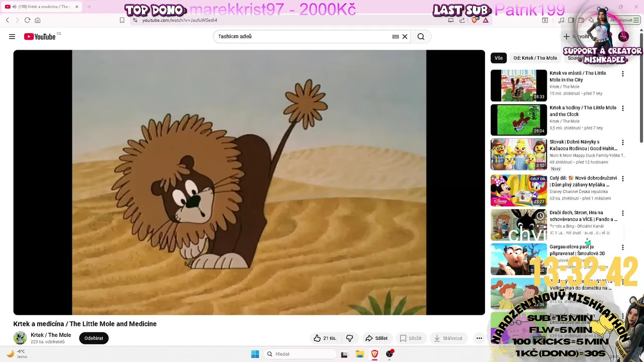
Task: Select the Od: Krtek / The Mole chip
Action: 535,58
